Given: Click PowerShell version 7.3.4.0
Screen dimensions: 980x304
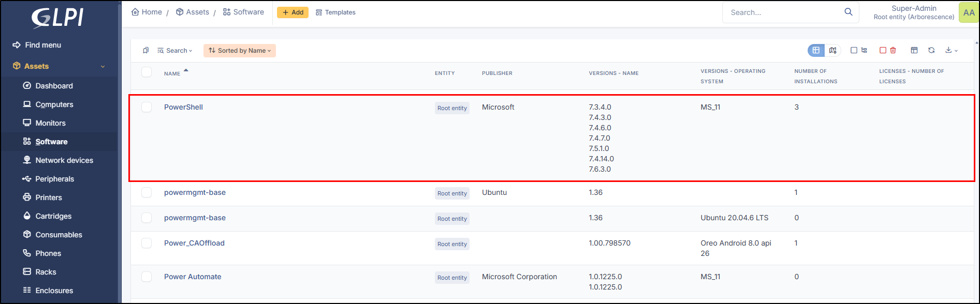Looking at the screenshot, I should click(599, 107).
